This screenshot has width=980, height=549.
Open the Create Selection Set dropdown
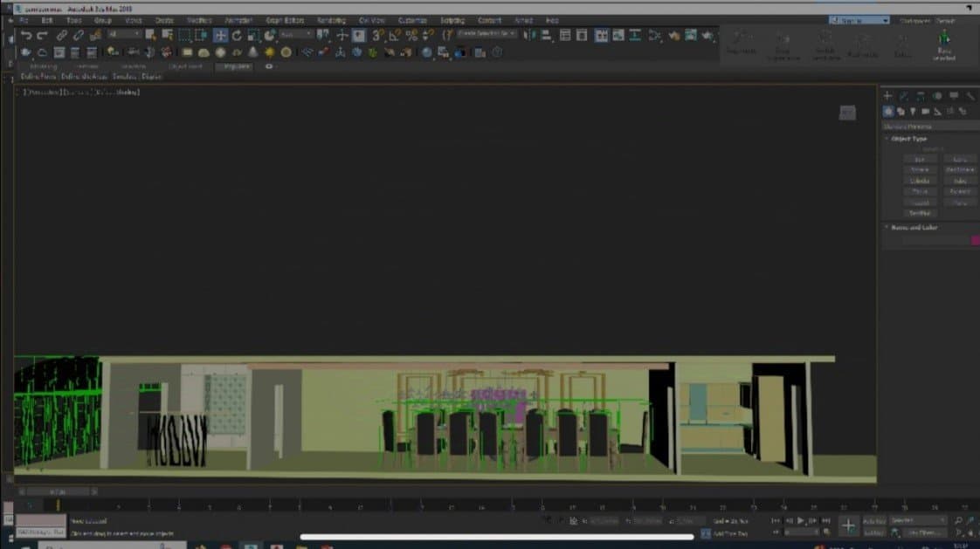coord(487,34)
